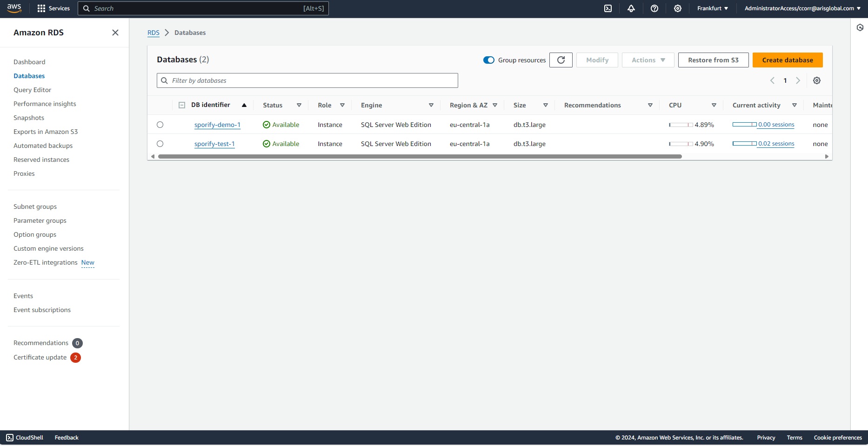This screenshot has width=868, height=446.
Task: Open the sporify-demo-1 database link
Action: (217, 125)
